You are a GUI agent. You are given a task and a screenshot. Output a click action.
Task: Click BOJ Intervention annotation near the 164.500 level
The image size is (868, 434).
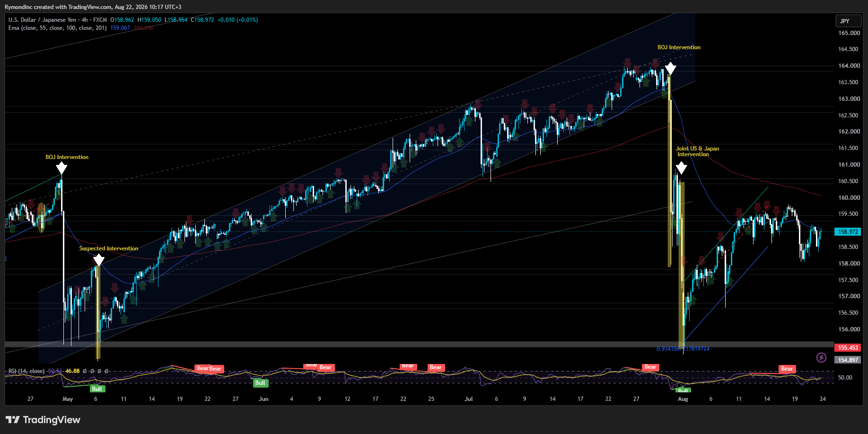[679, 47]
